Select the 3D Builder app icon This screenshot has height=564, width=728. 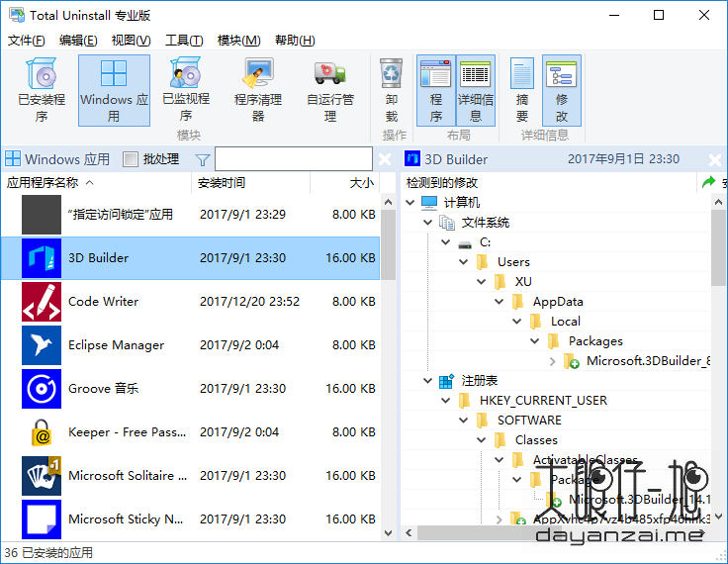pyautogui.click(x=42, y=258)
